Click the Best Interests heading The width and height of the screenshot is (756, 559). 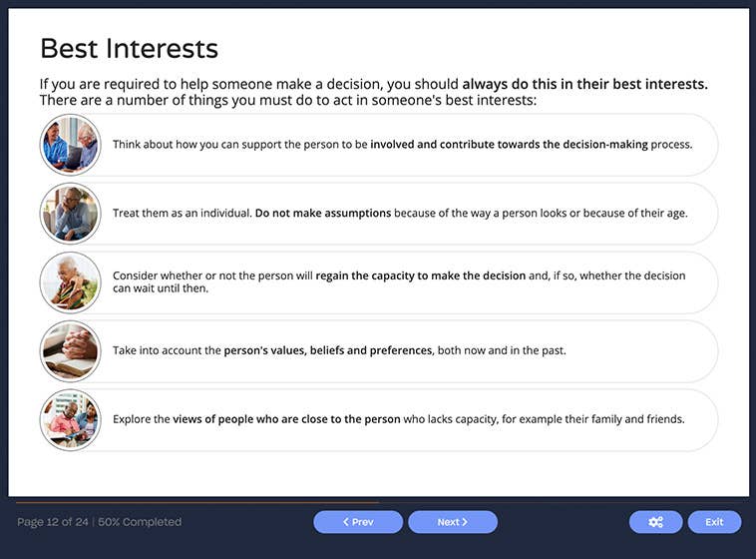coord(129,48)
